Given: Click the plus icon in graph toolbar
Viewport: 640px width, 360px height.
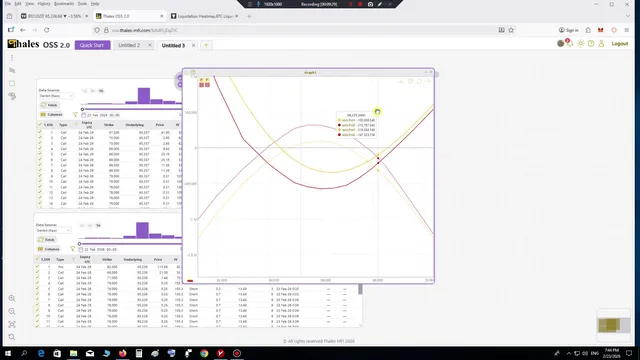Looking at the screenshot, I should 428,81.
